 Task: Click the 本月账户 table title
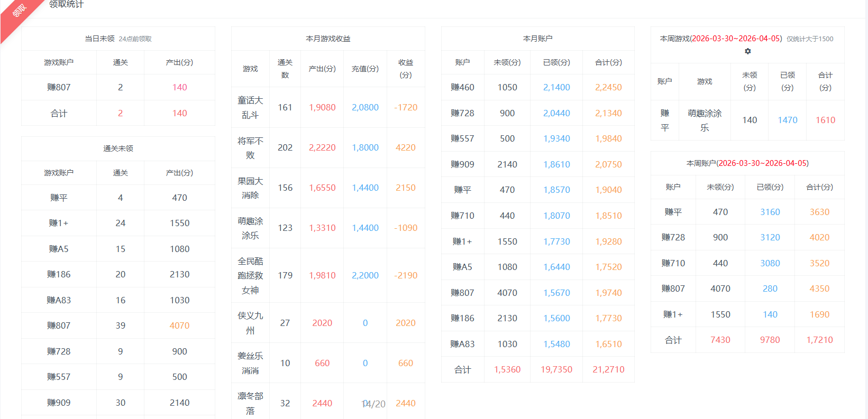(537, 39)
